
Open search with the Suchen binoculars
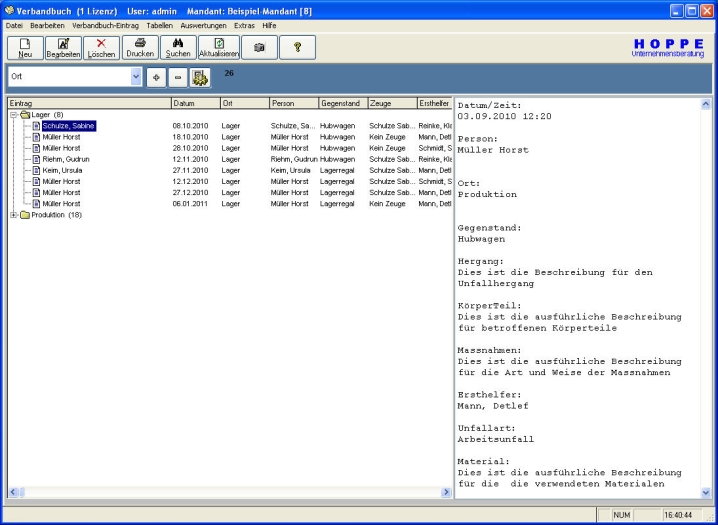178,47
